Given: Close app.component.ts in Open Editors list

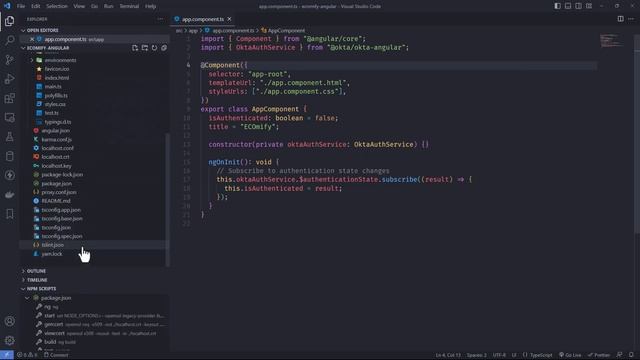Looking at the screenshot, I should click(x=32, y=39).
